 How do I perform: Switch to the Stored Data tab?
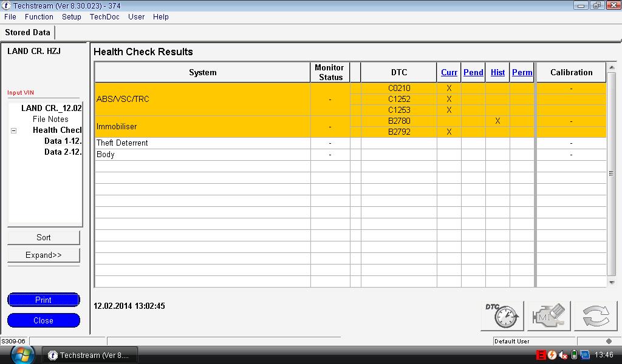(x=27, y=32)
